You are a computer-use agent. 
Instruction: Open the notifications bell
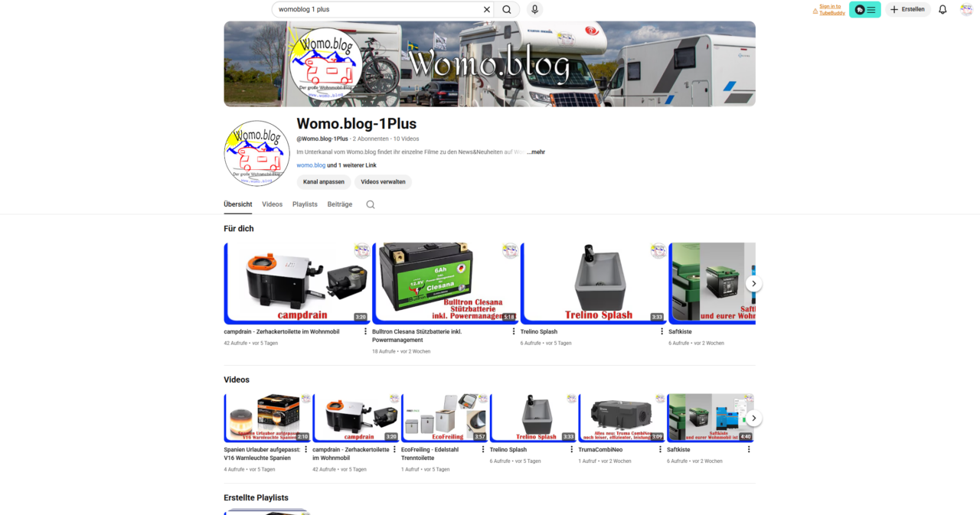(942, 9)
